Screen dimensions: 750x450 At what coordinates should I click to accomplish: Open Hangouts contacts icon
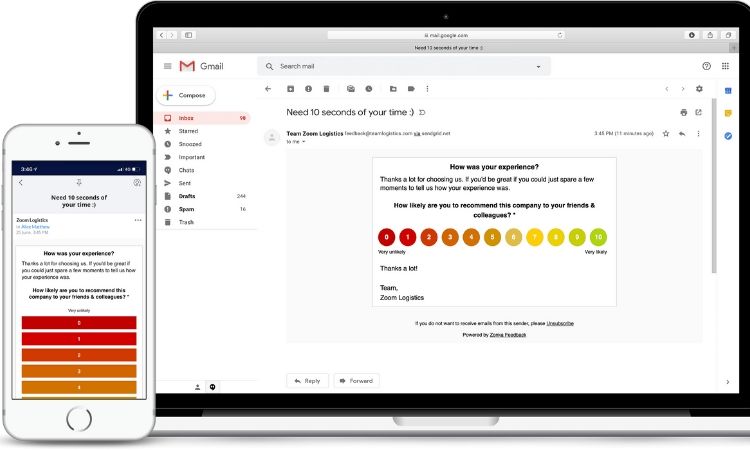197,387
